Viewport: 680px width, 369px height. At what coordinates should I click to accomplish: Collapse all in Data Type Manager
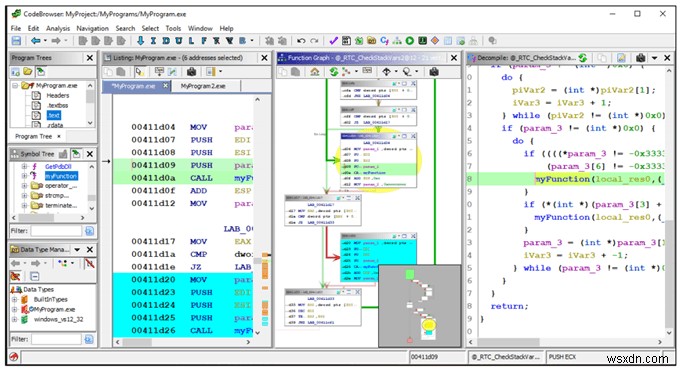pos(35,276)
